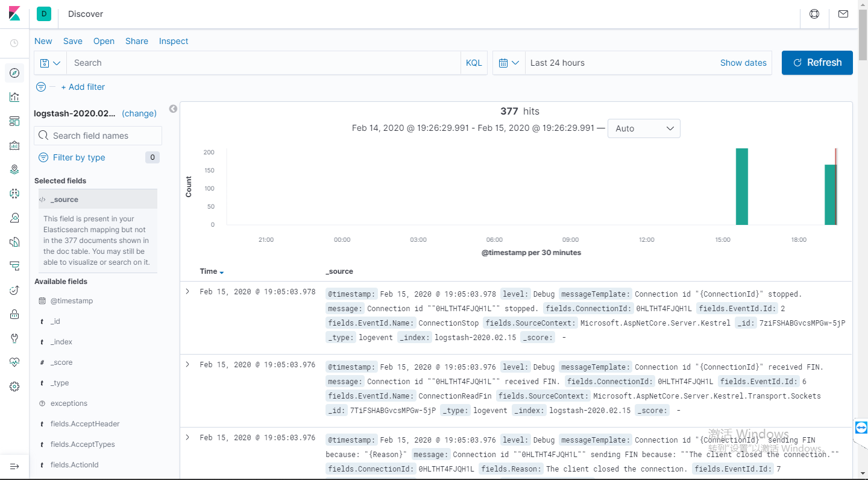Open the Inspect menu item
This screenshot has width=868, height=480.
[x=174, y=41]
